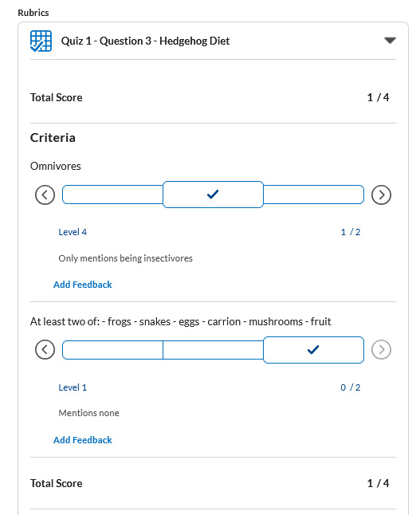Click the checkmark in the Omnivores level selector
Viewport: 420px width, 515px height.
213,194
